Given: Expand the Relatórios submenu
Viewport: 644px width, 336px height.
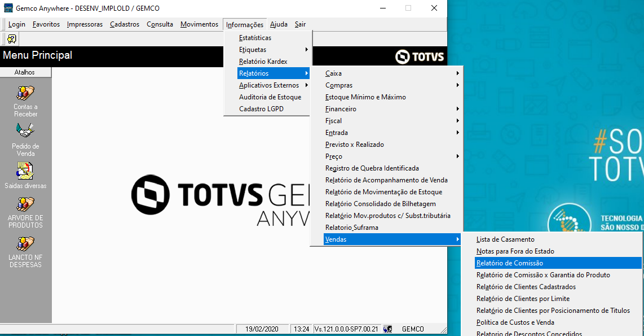Looking at the screenshot, I should (x=273, y=73).
